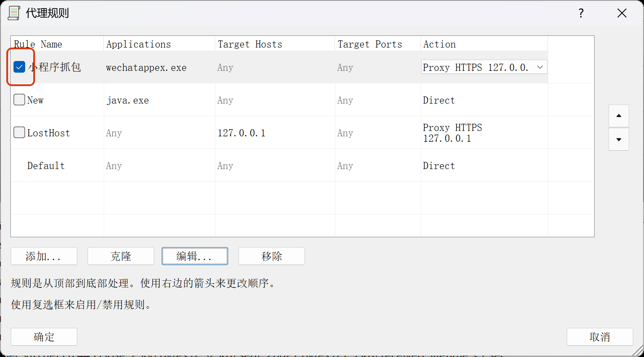The height and width of the screenshot is (357, 644).
Task: Close the proxy rules dialog
Action: click(x=622, y=13)
